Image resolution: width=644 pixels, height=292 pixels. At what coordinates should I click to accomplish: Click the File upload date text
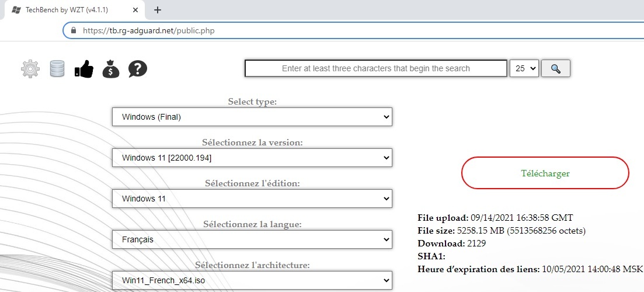pyautogui.click(x=495, y=218)
